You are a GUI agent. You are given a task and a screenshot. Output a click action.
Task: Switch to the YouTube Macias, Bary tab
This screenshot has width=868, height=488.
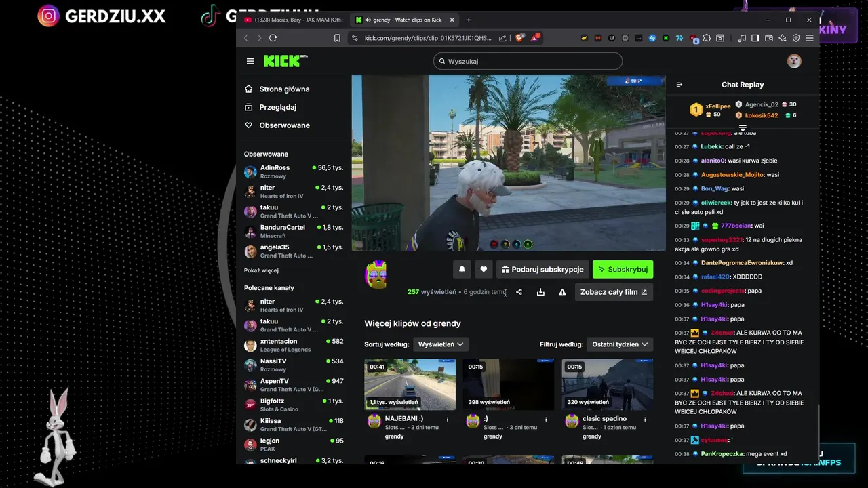click(293, 20)
